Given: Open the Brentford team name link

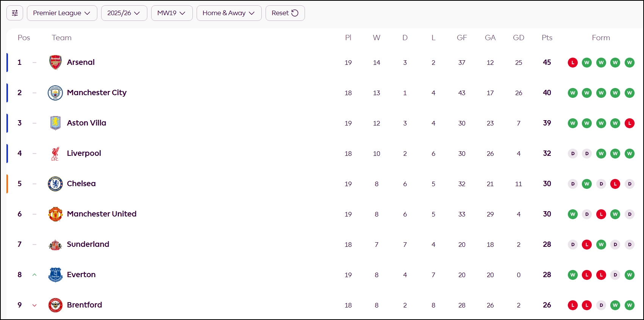Looking at the screenshot, I should (x=84, y=305).
